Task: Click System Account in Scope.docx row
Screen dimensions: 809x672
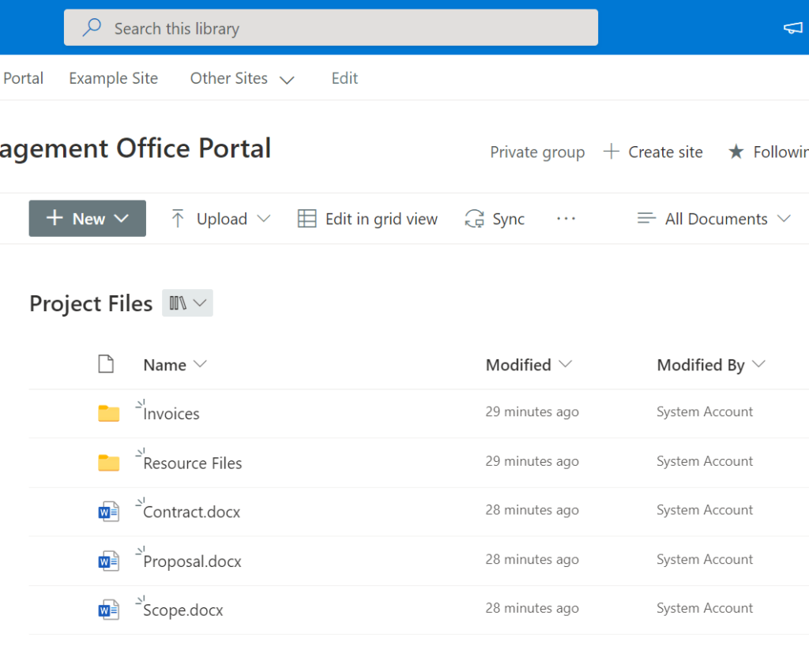Action: 705,608
